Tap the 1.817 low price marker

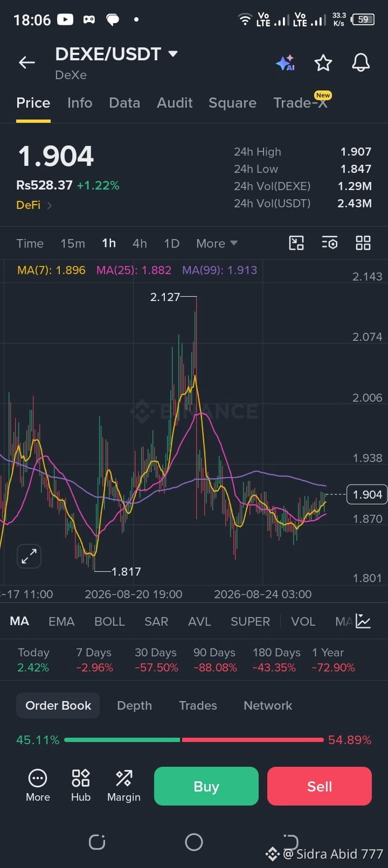tap(126, 572)
